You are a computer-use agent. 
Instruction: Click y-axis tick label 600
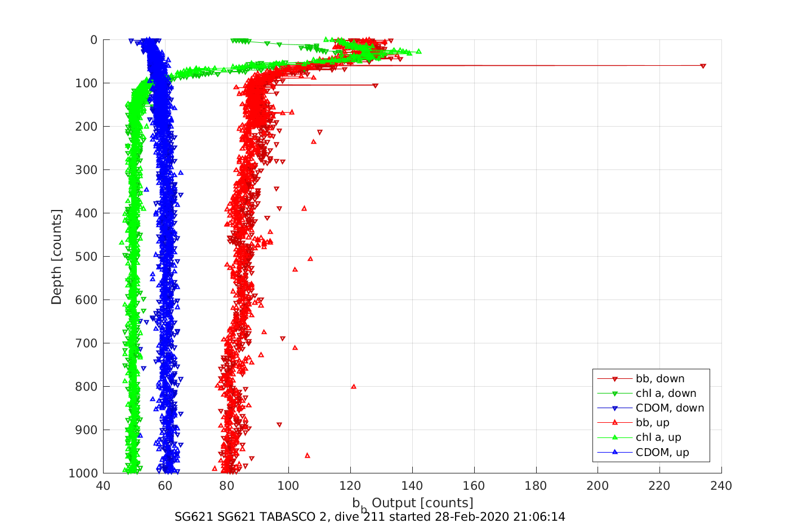(87, 300)
